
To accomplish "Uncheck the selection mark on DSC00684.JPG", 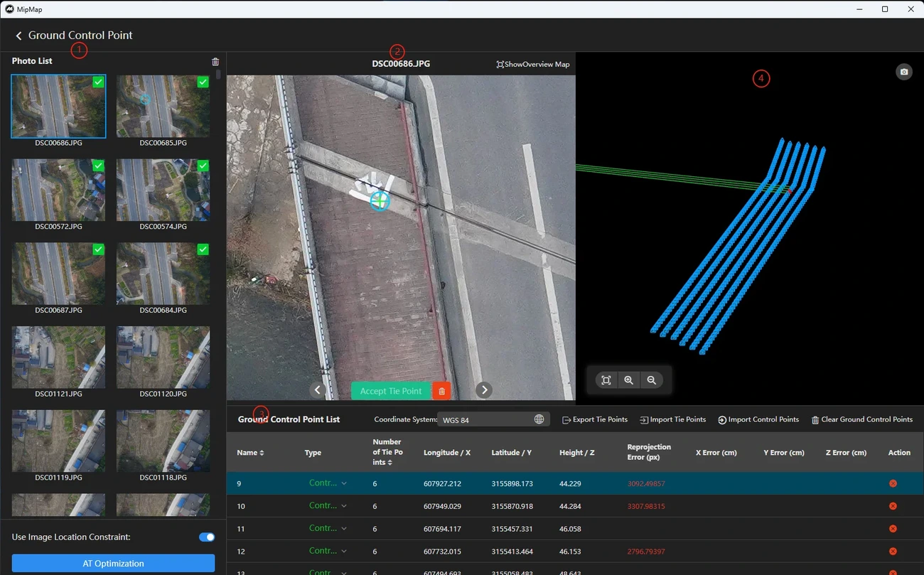I will point(203,249).
